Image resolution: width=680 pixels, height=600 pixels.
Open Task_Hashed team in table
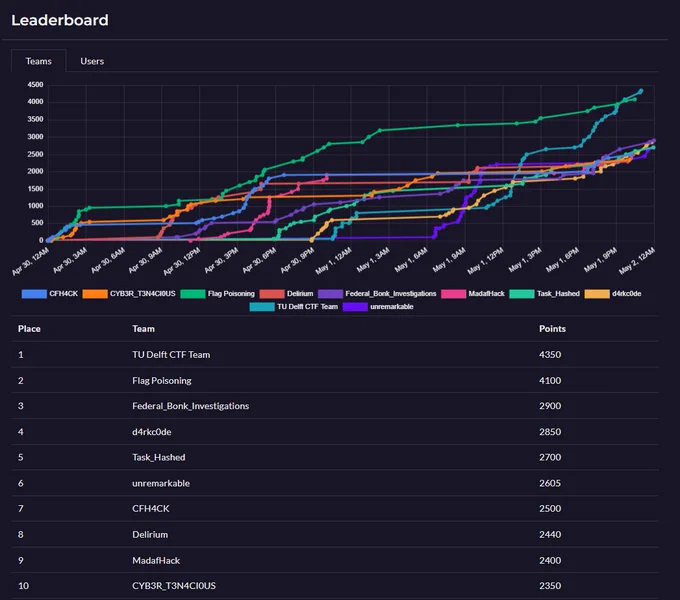coord(158,457)
